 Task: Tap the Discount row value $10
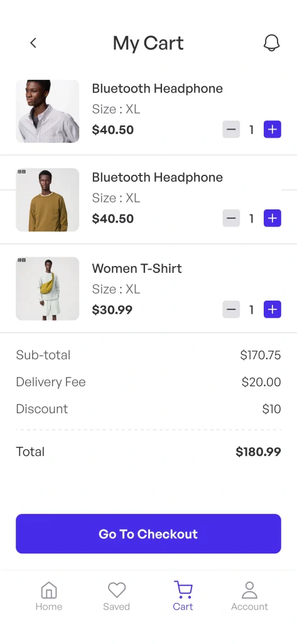coord(271,409)
